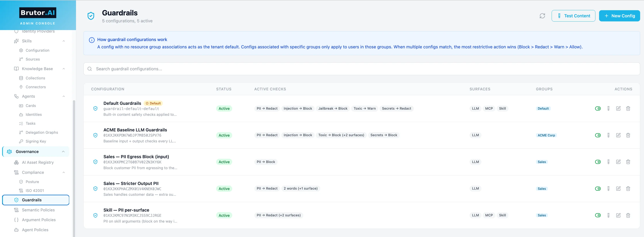The width and height of the screenshot is (644, 237).
Task: Click the info icon in the guardrail help banner
Action: [x=92, y=40]
